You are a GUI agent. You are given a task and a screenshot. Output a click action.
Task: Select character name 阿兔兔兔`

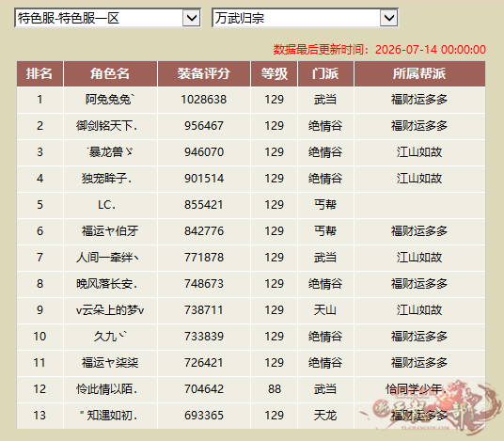point(110,100)
